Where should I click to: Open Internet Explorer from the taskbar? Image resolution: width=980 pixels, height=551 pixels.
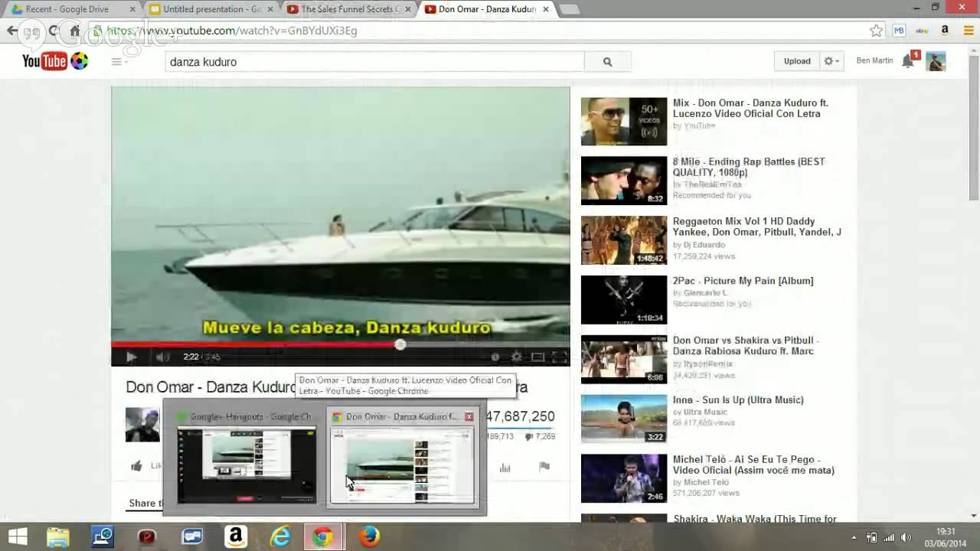point(280,537)
